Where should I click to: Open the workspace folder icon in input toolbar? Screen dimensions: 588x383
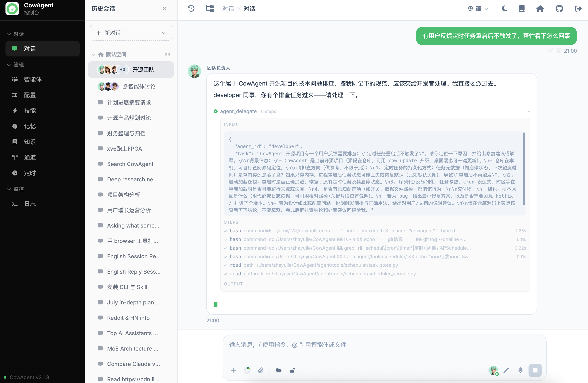tap(279, 370)
